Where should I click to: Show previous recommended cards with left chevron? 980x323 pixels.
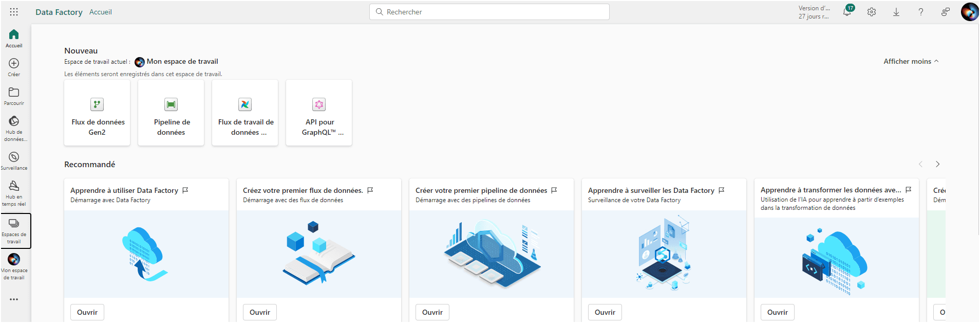pyautogui.click(x=920, y=164)
